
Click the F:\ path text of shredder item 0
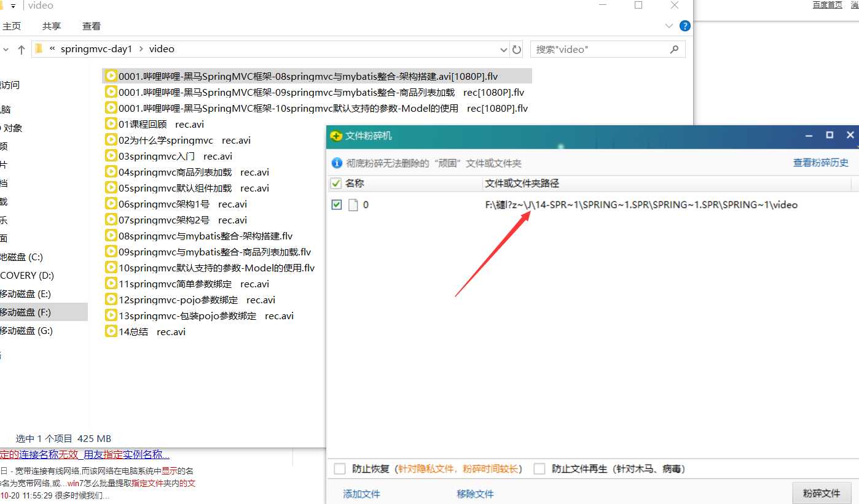(641, 205)
